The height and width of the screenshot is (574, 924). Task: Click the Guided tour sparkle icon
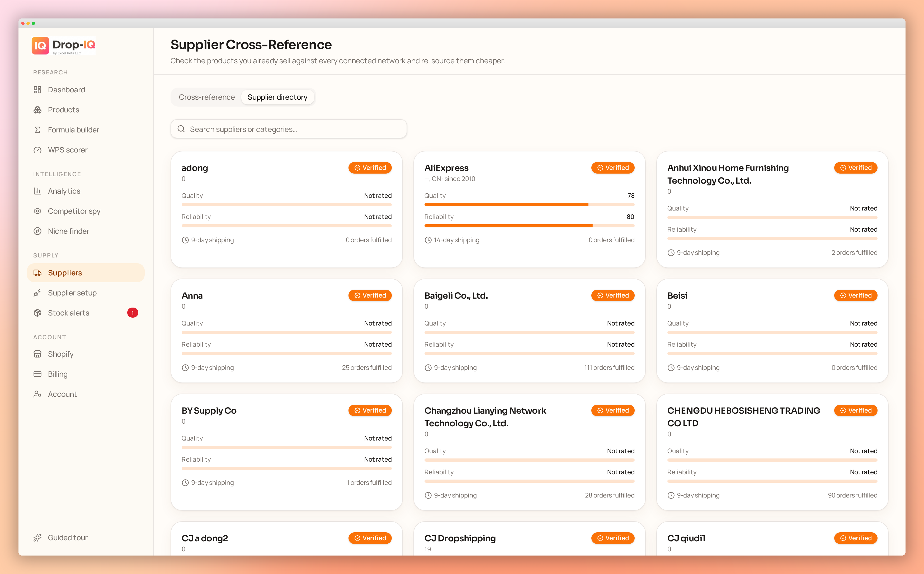tap(37, 538)
